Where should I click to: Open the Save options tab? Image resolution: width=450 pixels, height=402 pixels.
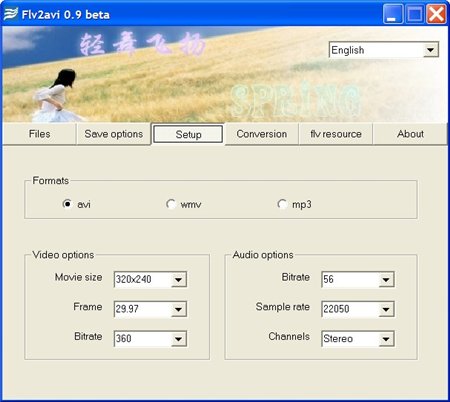(113, 134)
